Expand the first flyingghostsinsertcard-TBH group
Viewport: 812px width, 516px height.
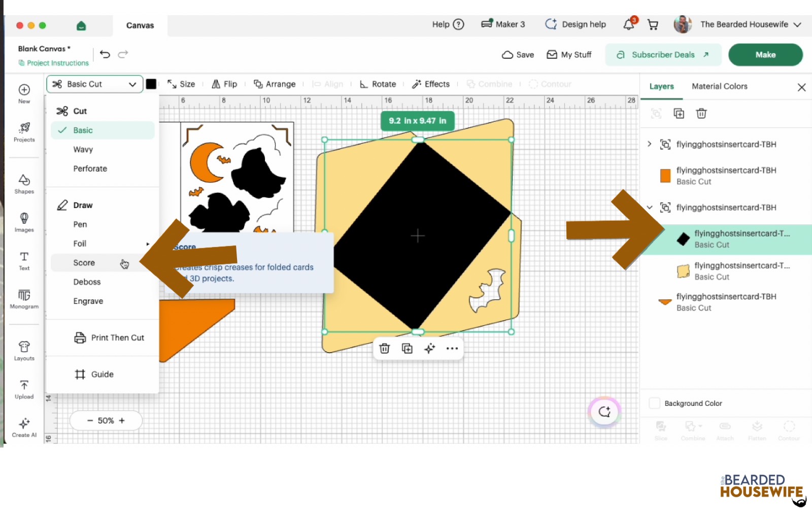[x=650, y=144]
